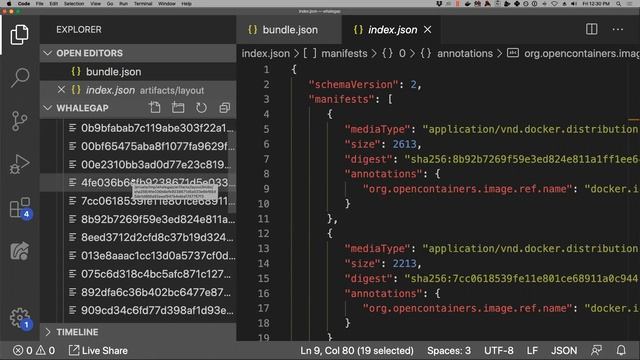The height and width of the screenshot is (360, 640).
Task: Open the Source Control view
Action: (x=19, y=121)
